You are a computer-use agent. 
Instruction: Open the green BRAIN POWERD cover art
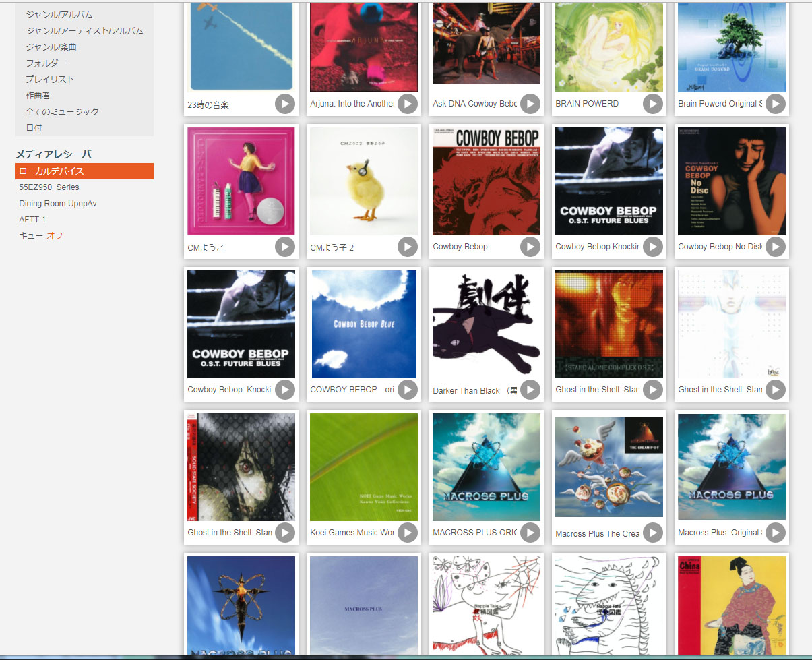tap(609, 47)
